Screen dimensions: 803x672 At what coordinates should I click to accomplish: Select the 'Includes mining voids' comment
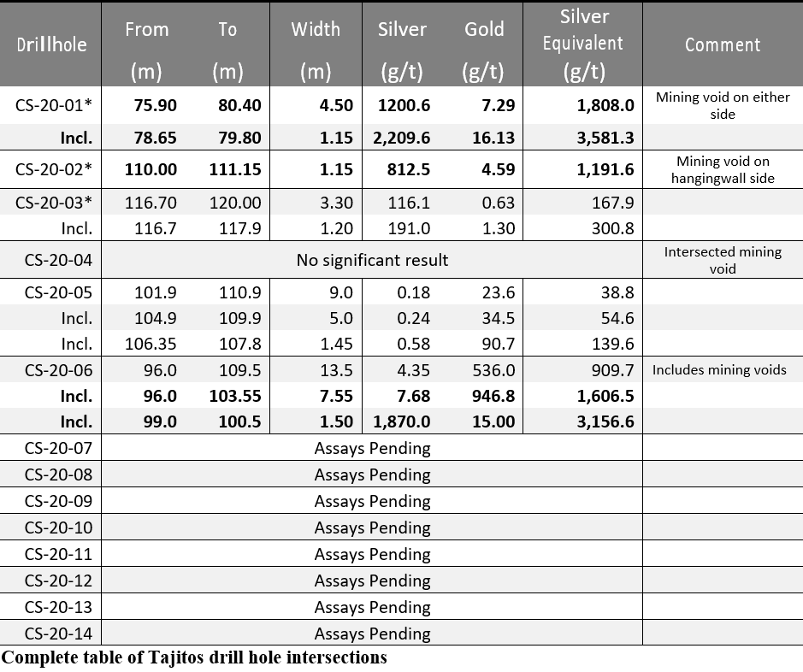coord(719,370)
